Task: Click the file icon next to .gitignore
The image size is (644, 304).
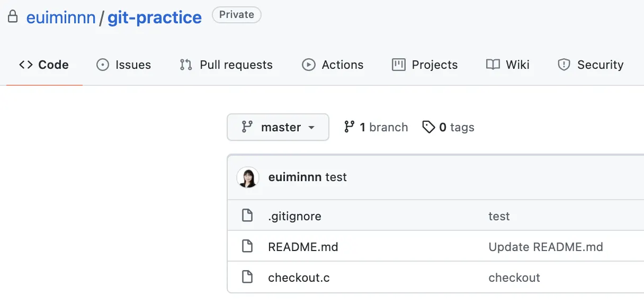Action: tap(247, 216)
